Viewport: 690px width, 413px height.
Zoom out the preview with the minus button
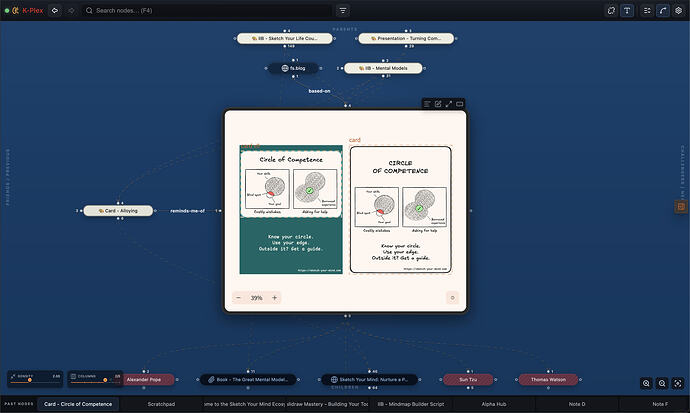pyautogui.click(x=239, y=298)
